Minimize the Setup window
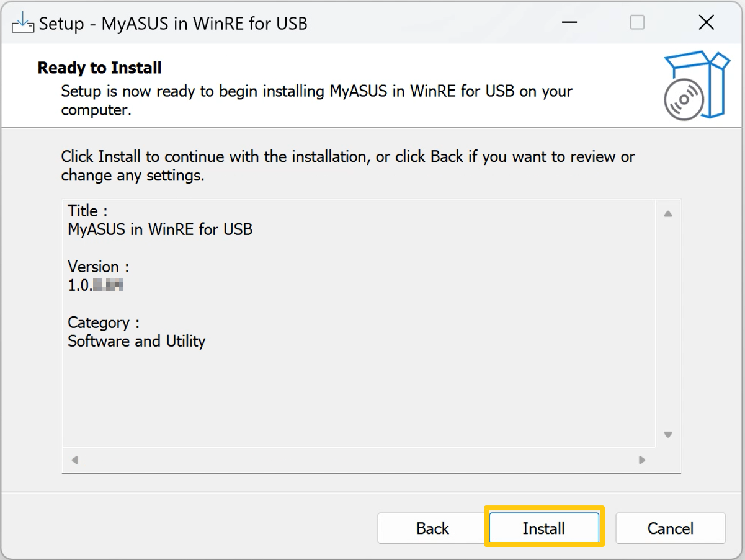 [x=569, y=23]
